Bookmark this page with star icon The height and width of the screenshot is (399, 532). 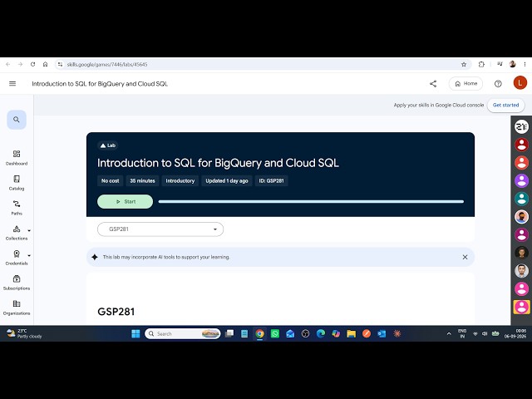click(464, 64)
